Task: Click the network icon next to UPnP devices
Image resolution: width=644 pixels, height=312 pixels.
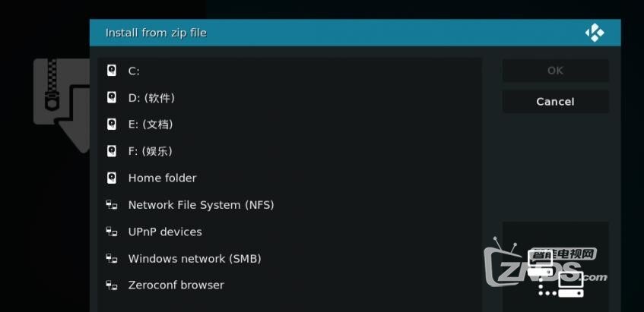Action: [111, 232]
